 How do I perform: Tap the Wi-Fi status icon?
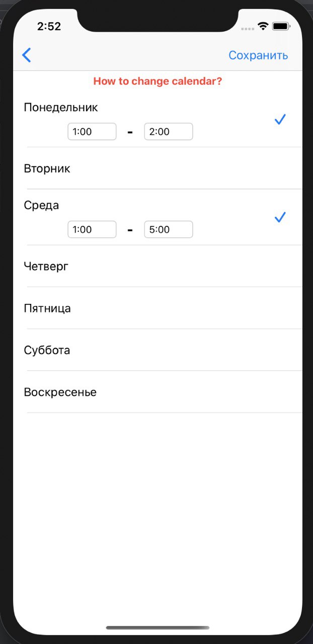point(263,26)
